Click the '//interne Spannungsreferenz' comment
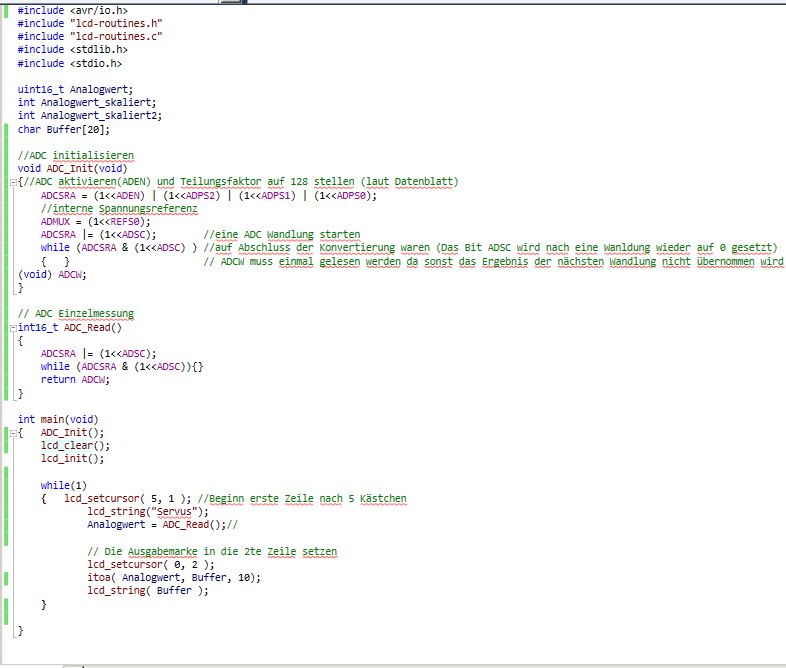This screenshot has height=668, width=786. tap(119, 208)
